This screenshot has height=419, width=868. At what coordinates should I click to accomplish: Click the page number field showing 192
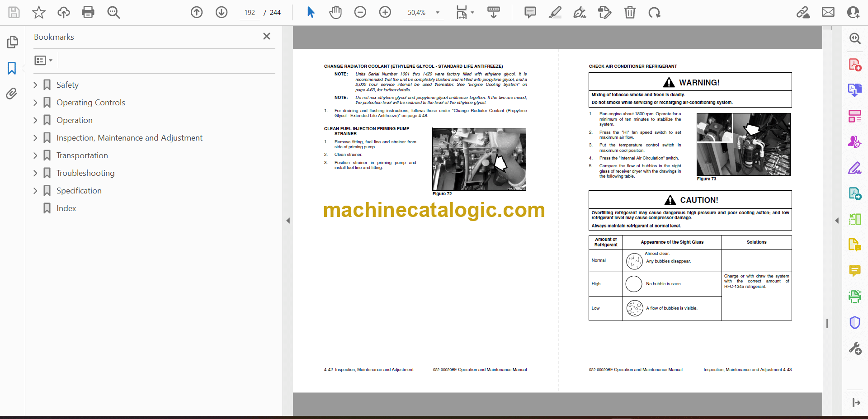click(x=250, y=13)
